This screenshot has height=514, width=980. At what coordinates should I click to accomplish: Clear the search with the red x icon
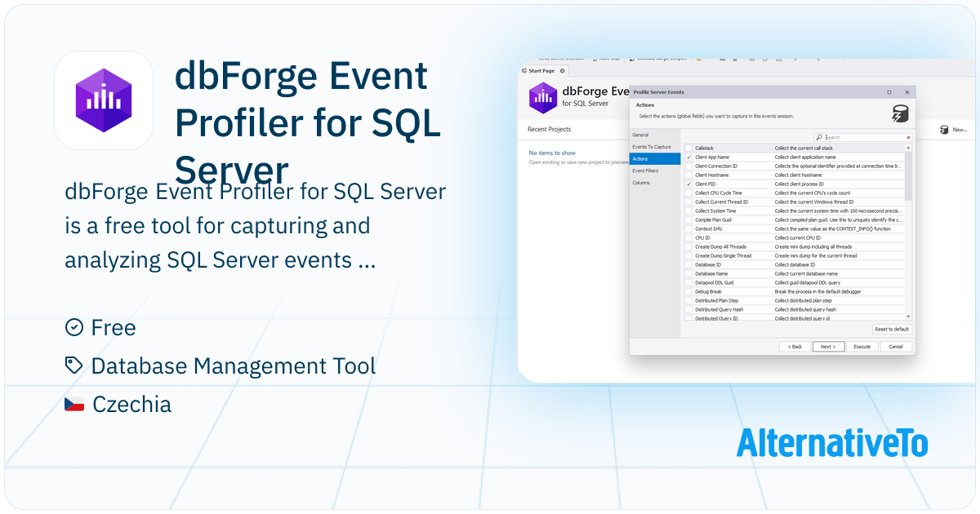pyautogui.click(x=908, y=137)
